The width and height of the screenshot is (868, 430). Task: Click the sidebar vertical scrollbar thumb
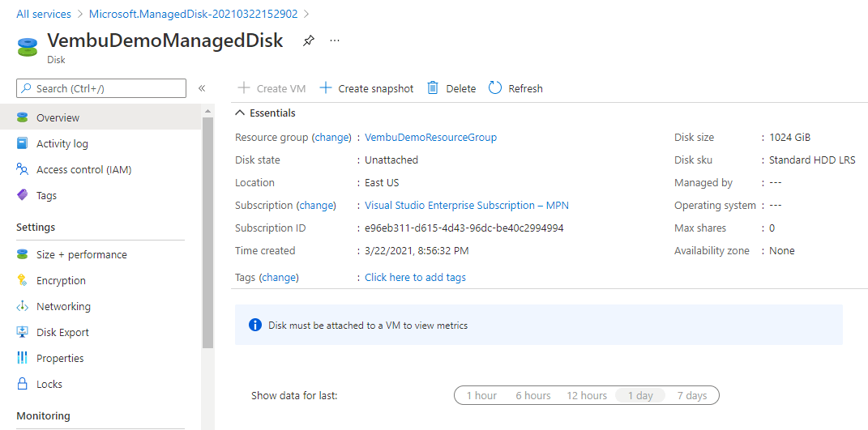(x=208, y=232)
